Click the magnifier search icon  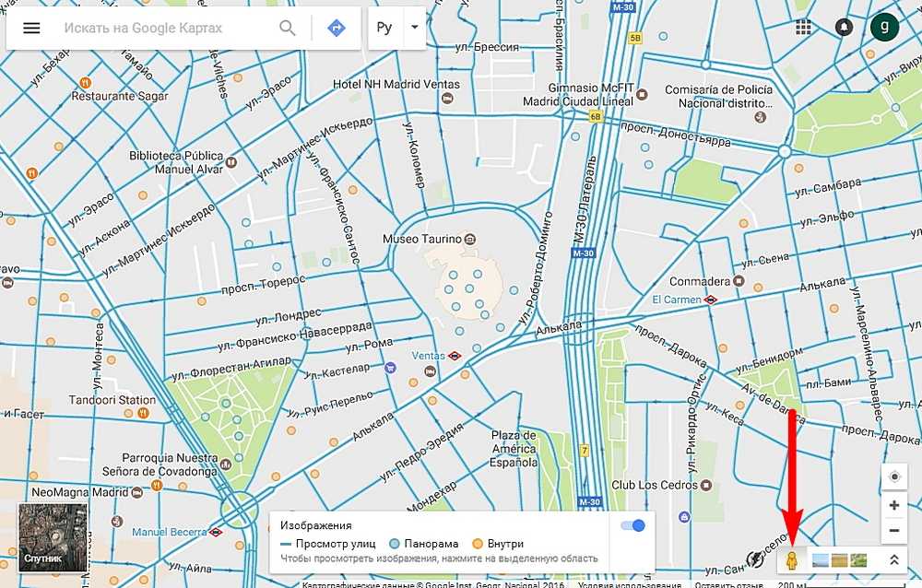[x=287, y=28]
